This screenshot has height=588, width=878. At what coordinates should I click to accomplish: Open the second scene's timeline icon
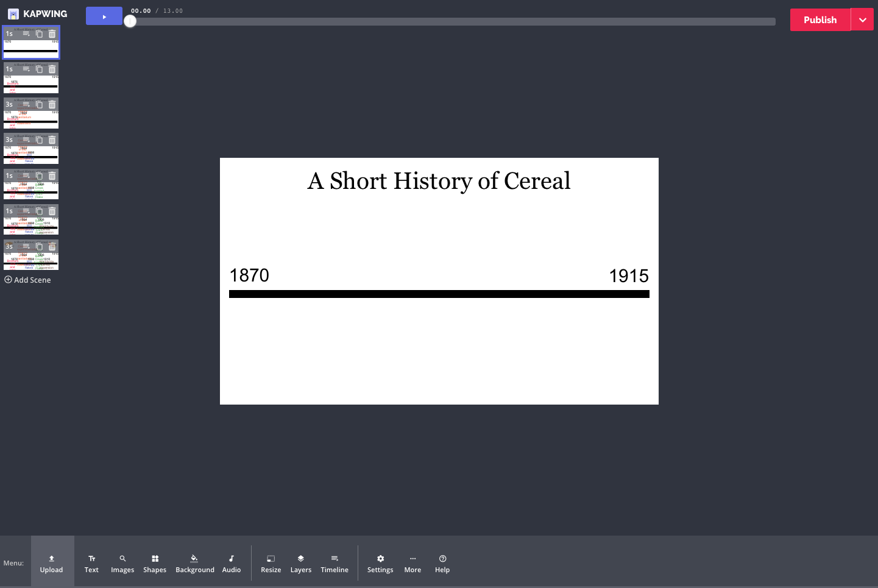(26, 69)
